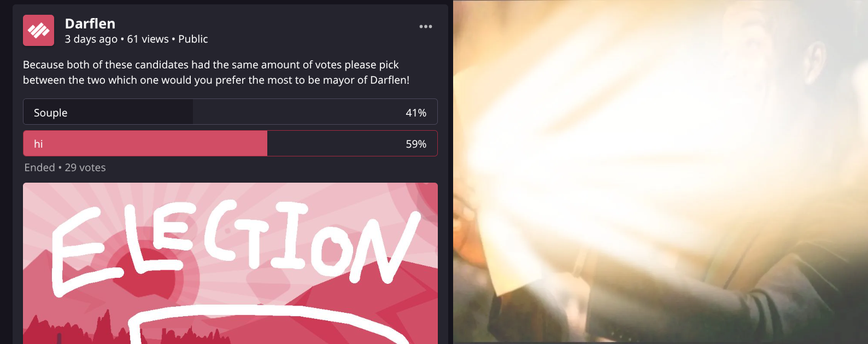Click the bright blurry image on the right
The height and width of the screenshot is (344, 868).
(660, 172)
